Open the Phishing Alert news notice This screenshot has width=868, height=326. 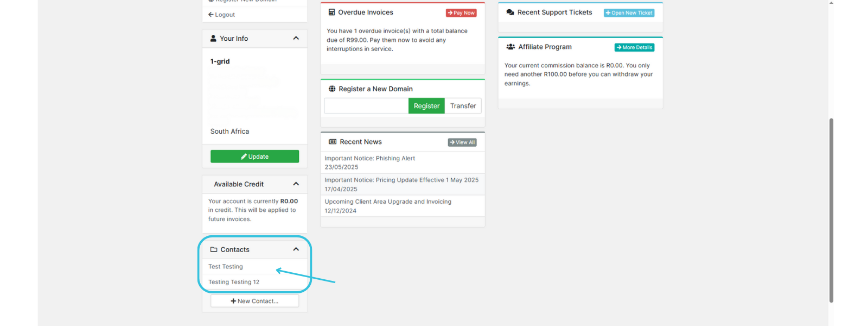click(369, 159)
